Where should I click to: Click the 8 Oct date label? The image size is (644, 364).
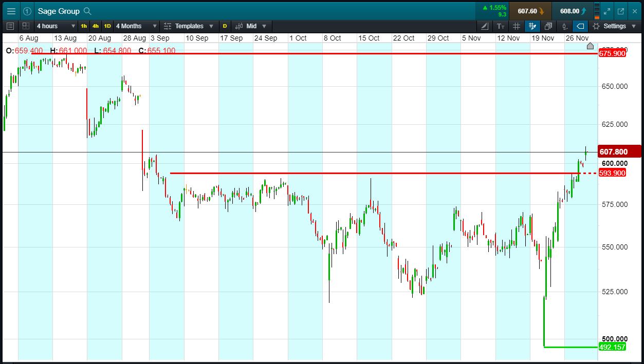(332, 38)
